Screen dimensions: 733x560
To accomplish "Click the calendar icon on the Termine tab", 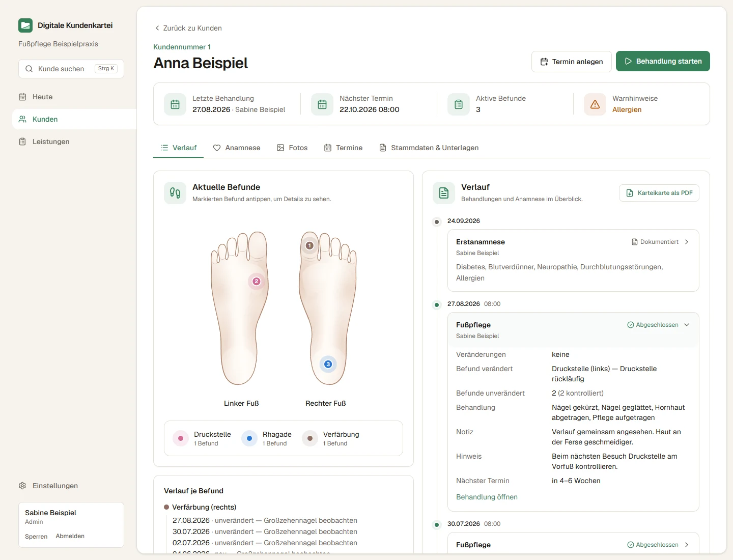I will point(328,148).
